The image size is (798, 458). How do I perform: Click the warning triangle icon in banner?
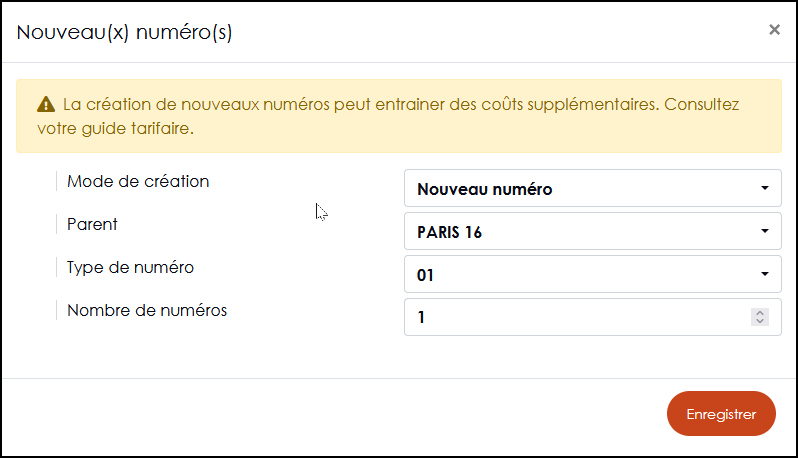[46, 104]
